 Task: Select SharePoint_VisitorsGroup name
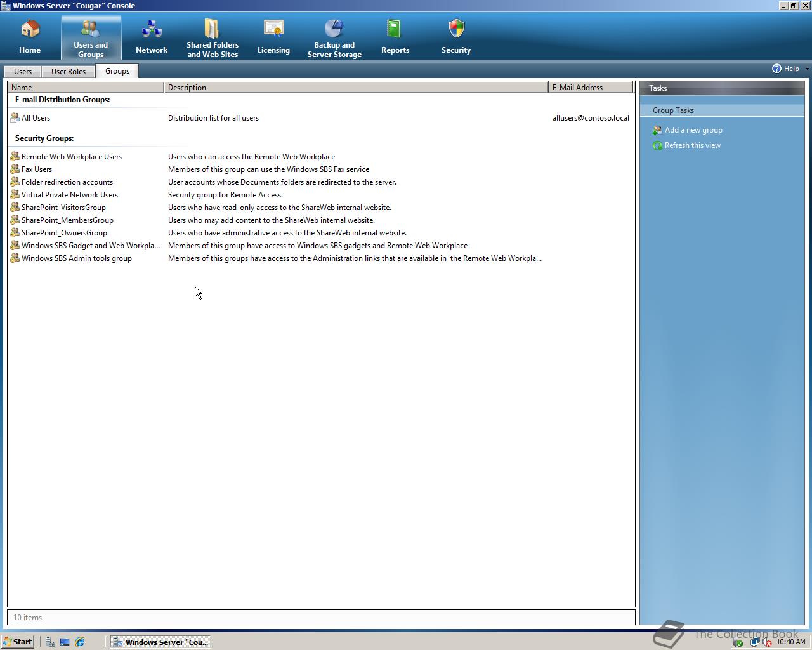tap(63, 208)
